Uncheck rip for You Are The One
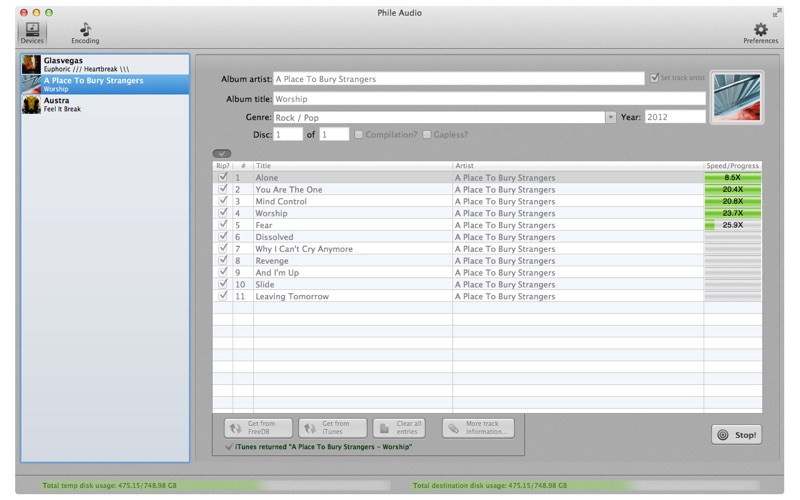Image resolution: width=800 pixels, height=500 pixels. [222, 189]
